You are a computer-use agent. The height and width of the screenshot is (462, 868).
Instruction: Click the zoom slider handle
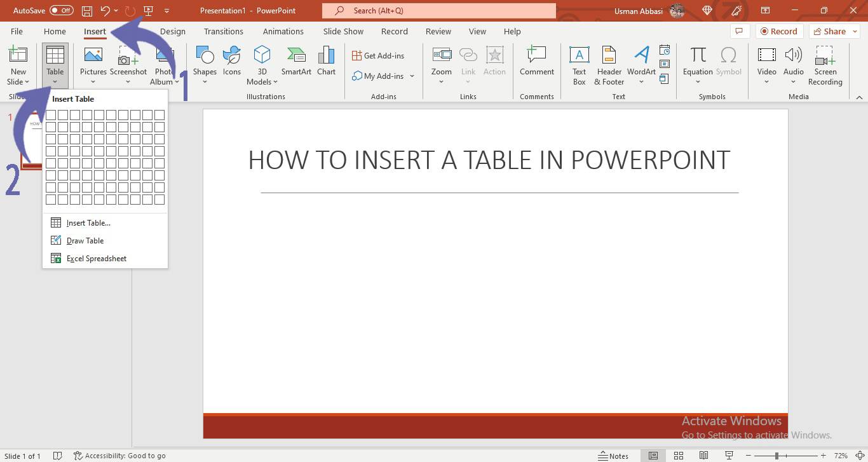click(x=776, y=456)
